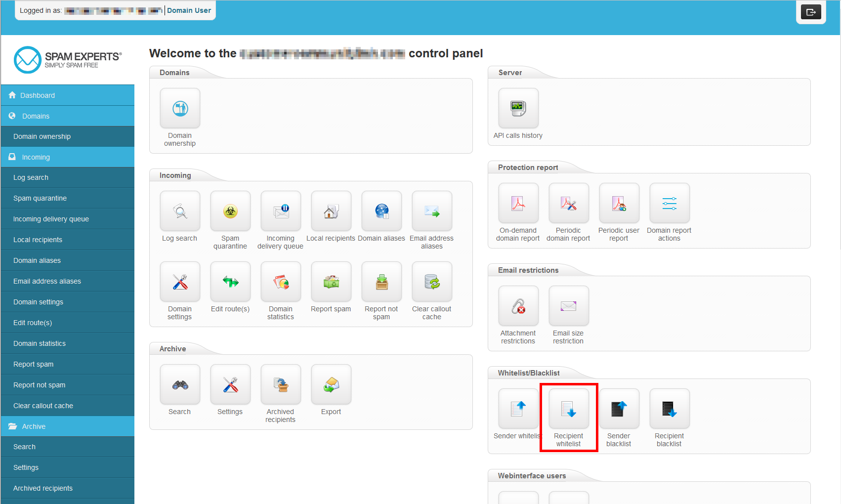
Task: Click the Attachment restrictions icon
Action: tap(518, 306)
